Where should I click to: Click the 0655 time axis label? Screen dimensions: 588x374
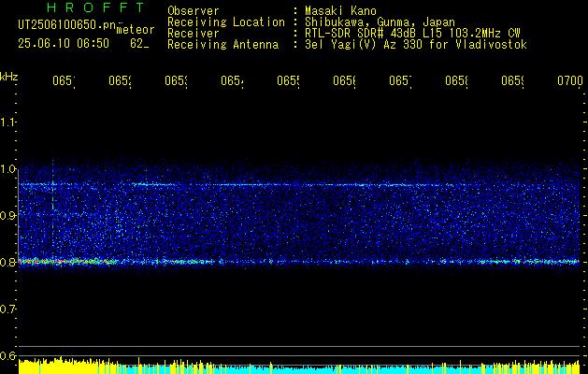(288, 80)
